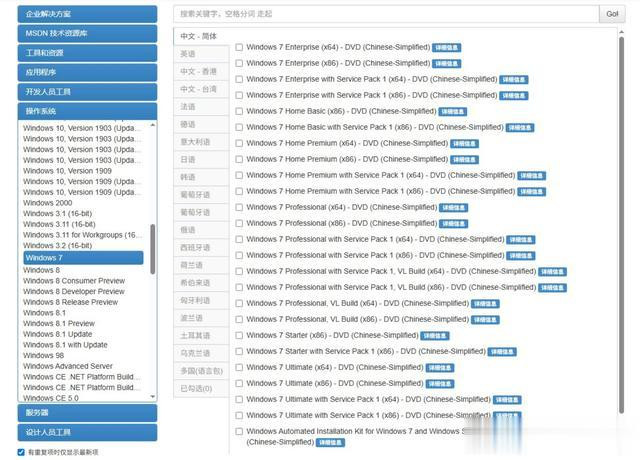Select Windows 8.1 Preview entry
Image resolution: width=640 pixels, height=460 pixels.
[x=59, y=323]
